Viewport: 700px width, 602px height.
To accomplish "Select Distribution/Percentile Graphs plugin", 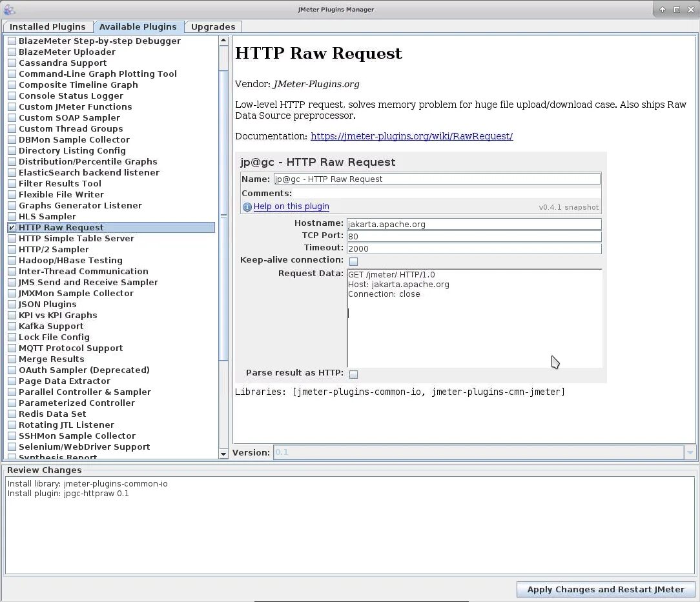I will [x=88, y=161].
